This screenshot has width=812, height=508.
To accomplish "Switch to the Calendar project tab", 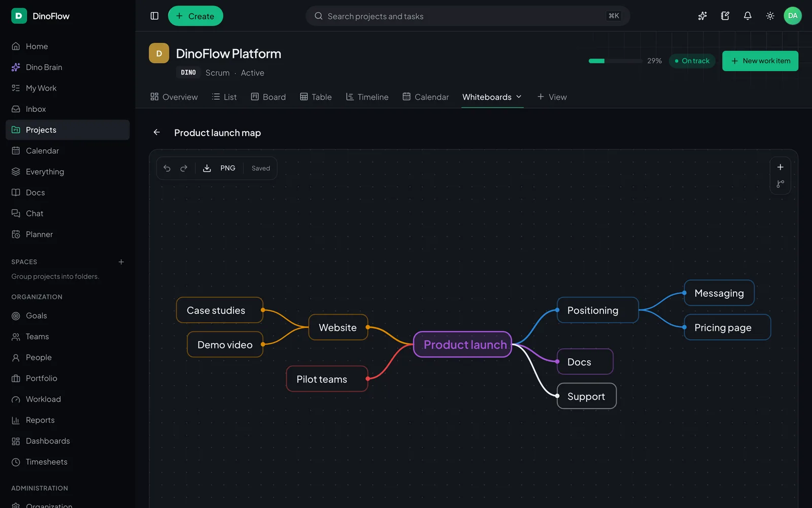I will pyautogui.click(x=426, y=97).
